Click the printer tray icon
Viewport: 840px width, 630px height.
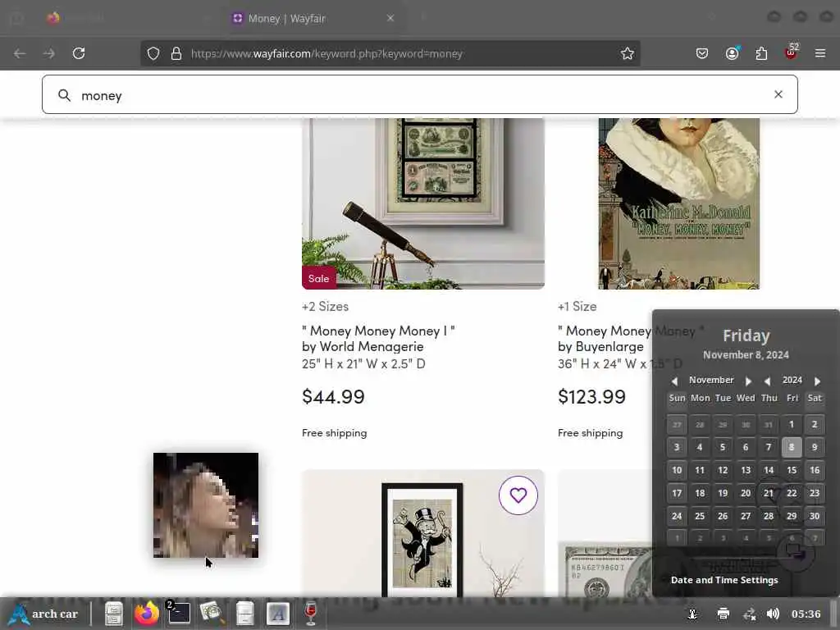[724, 614]
